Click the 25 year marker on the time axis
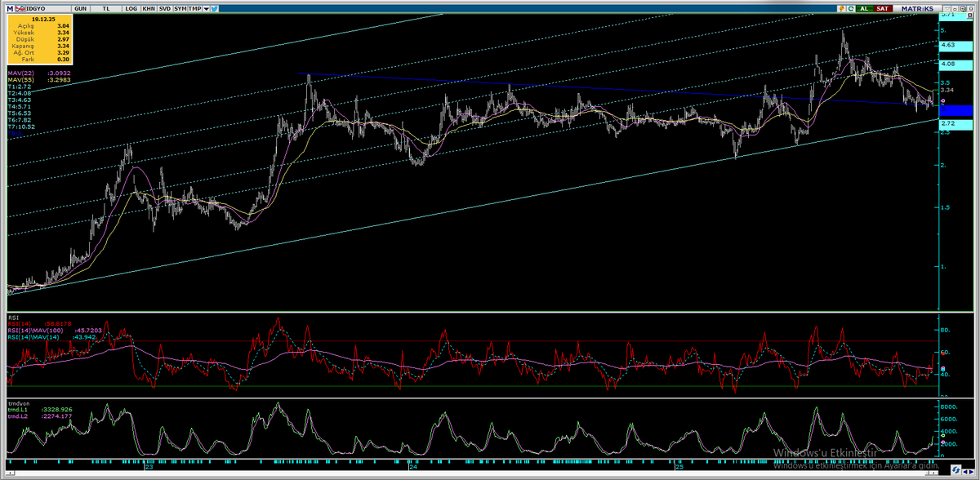This screenshot has width=980, height=480. pyautogui.click(x=678, y=468)
